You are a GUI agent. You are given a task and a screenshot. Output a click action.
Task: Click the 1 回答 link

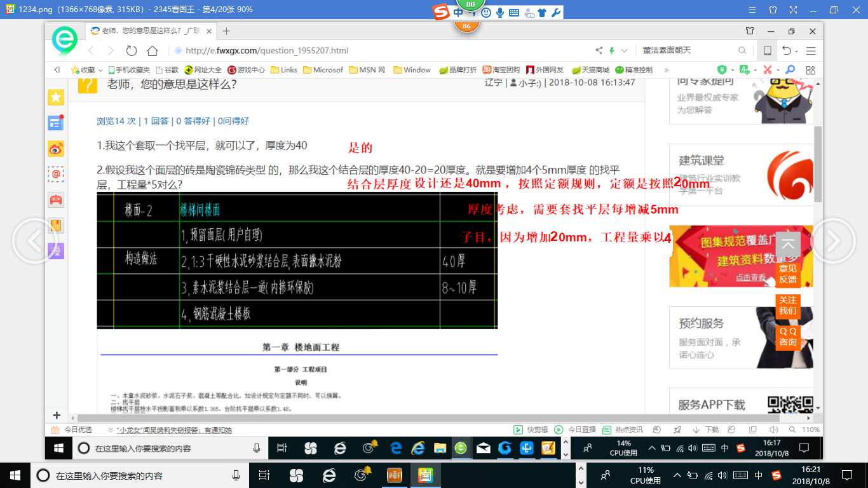pyautogui.click(x=156, y=121)
